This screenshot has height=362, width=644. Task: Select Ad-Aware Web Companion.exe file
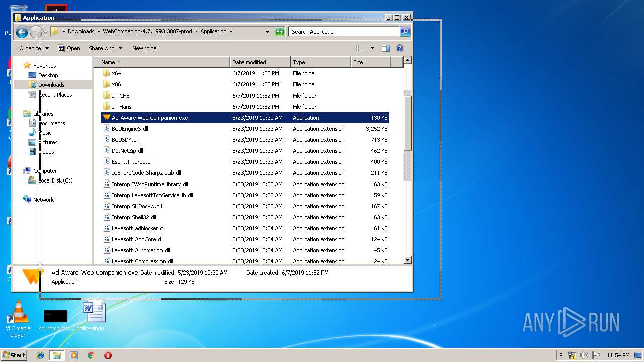point(245,118)
